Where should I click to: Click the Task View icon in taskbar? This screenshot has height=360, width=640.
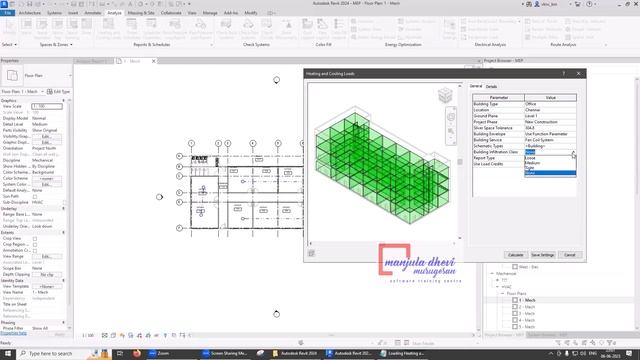click(120, 353)
